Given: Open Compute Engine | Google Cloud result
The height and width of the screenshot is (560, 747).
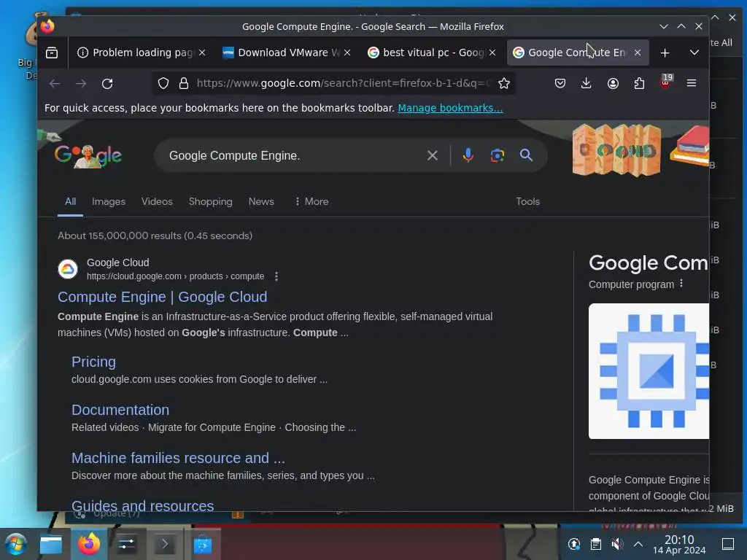Looking at the screenshot, I should click(163, 297).
